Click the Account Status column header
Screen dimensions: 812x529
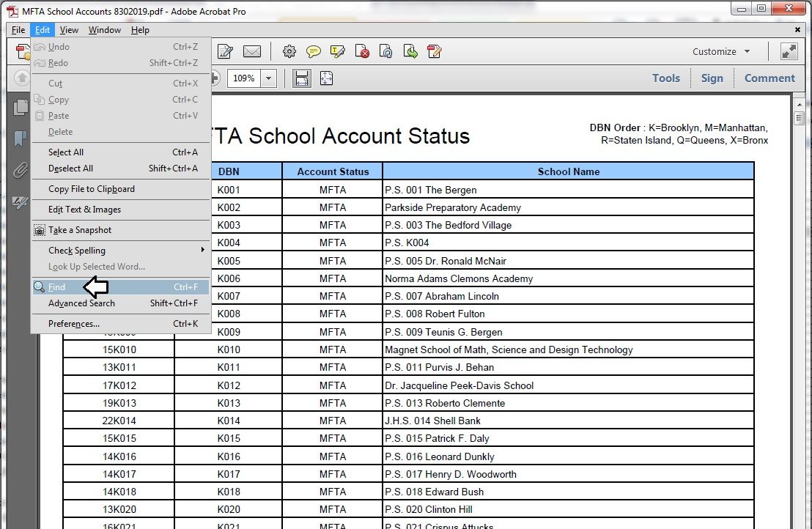[x=333, y=171]
